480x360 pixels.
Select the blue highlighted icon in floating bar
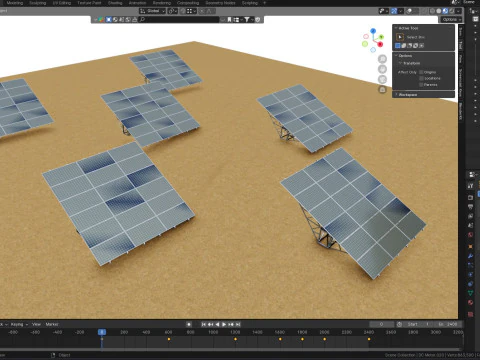point(108,20)
